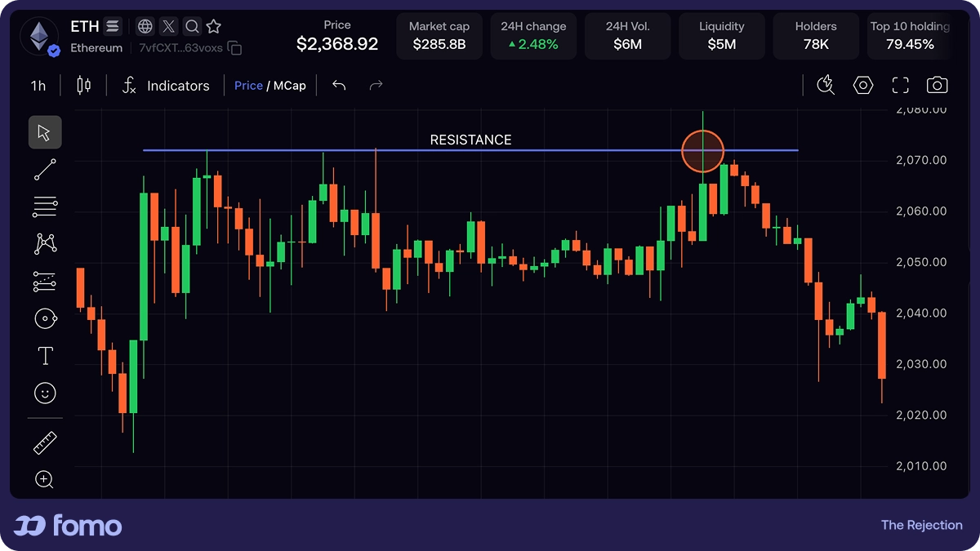Click the Ethereum token logo
Screen dimensions: 980x551
[40, 37]
